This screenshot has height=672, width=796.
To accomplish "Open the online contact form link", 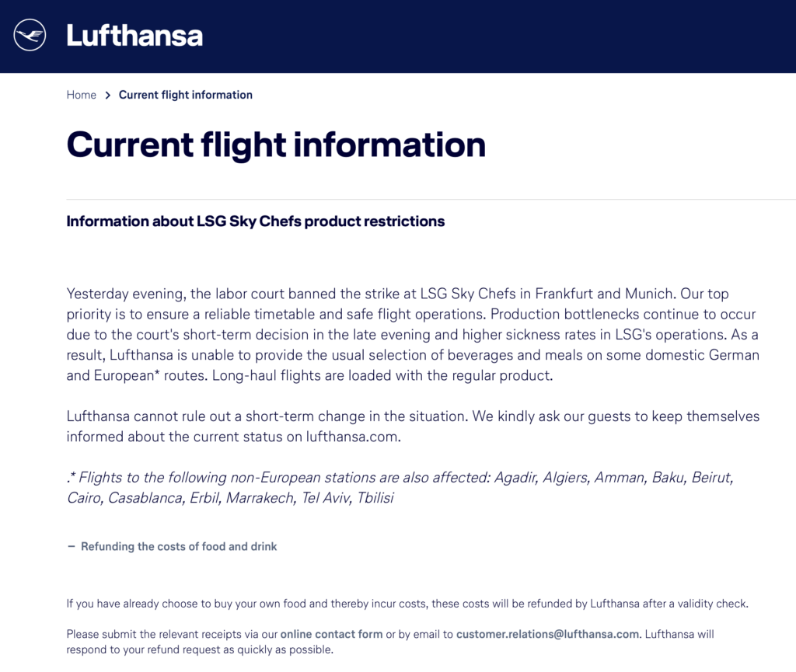I will (331, 634).
